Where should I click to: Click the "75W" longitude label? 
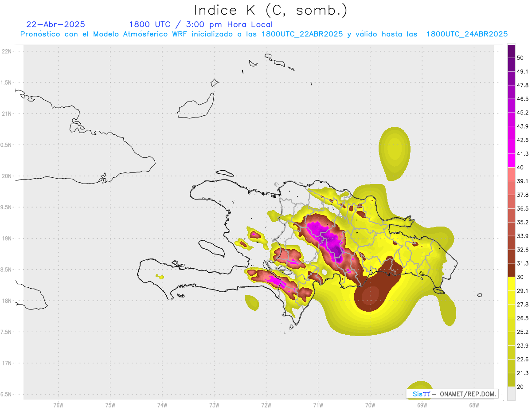pos(110,405)
